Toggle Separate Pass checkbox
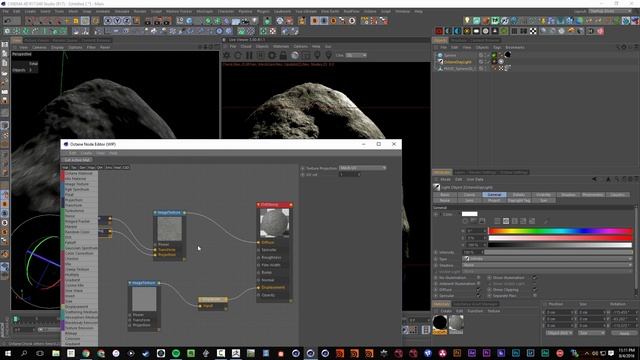 (534, 296)
